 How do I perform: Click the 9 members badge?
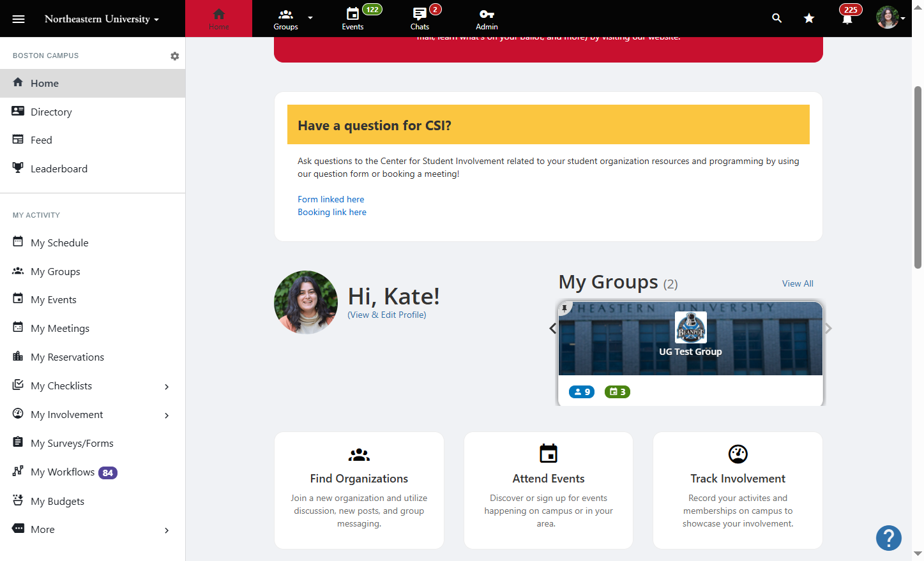click(x=582, y=392)
